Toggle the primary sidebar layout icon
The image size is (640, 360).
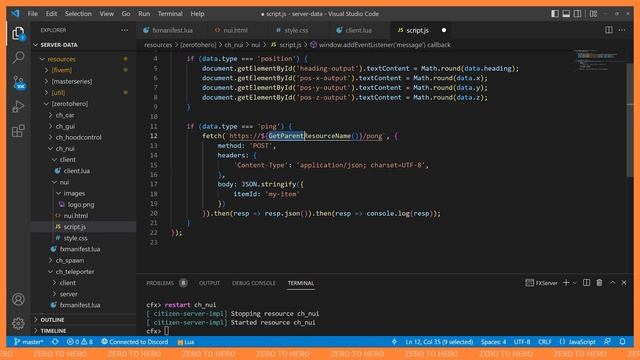[555, 13]
